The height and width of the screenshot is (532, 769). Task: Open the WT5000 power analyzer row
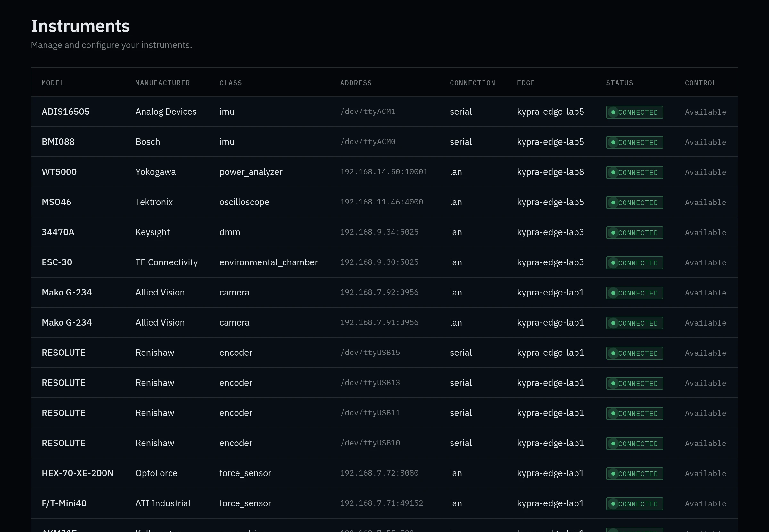point(384,172)
